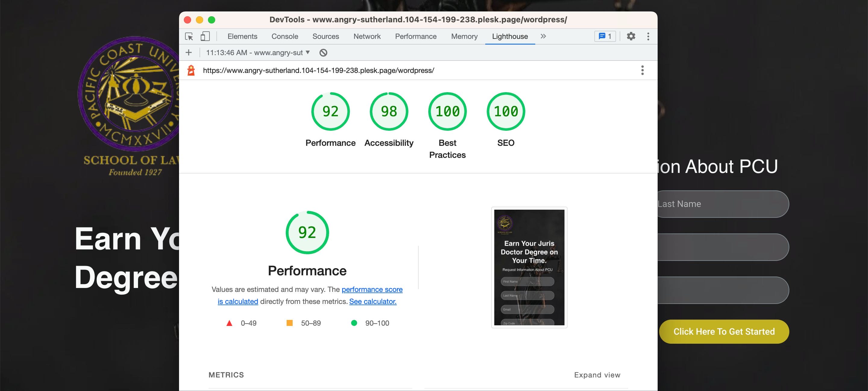The image size is (868, 391).
Task: Start a new Lighthouse report with plus icon
Action: [189, 52]
